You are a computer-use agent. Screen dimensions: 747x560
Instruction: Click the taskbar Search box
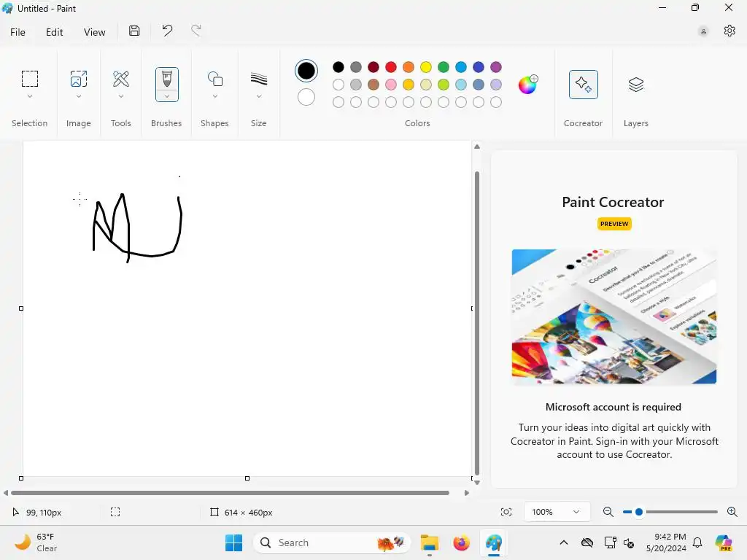[x=332, y=542]
